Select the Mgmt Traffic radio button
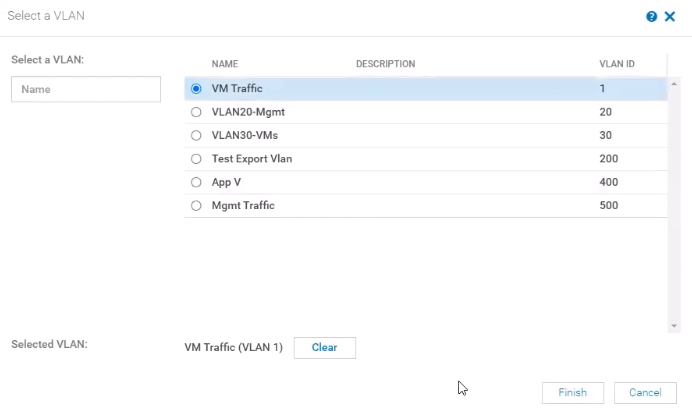Screen dimensions: 692x414 pyautogui.click(x=196, y=206)
